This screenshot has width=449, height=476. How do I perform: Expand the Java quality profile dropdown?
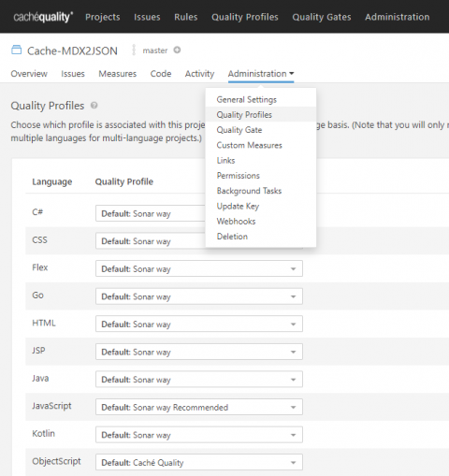(199, 380)
